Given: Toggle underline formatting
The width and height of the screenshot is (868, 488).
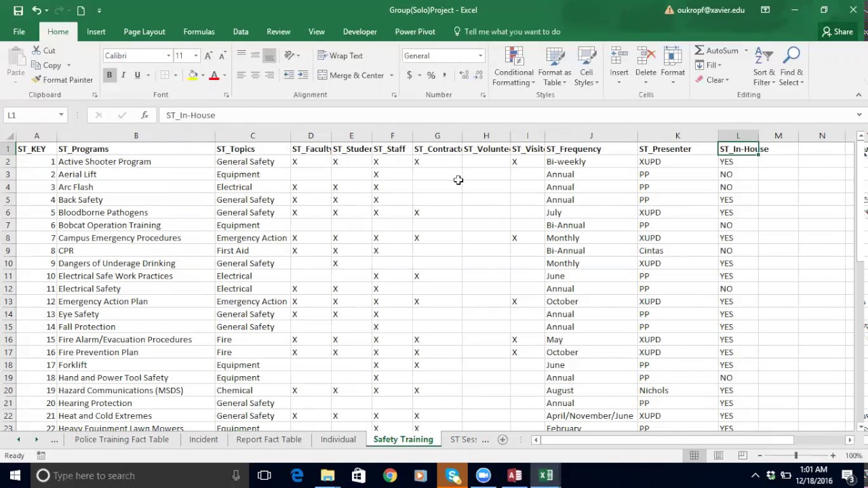Looking at the screenshot, I should click(x=138, y=75).
